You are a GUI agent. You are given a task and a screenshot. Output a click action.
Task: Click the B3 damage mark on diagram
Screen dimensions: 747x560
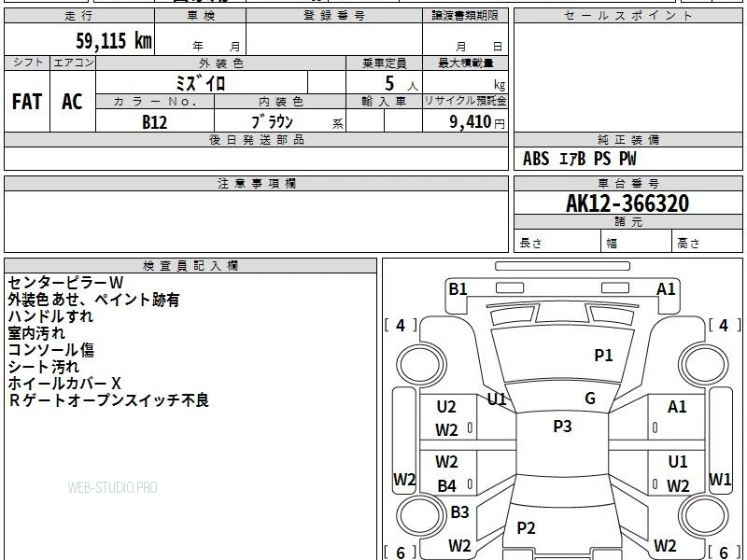pyautogui.click(x=459, y=512)
